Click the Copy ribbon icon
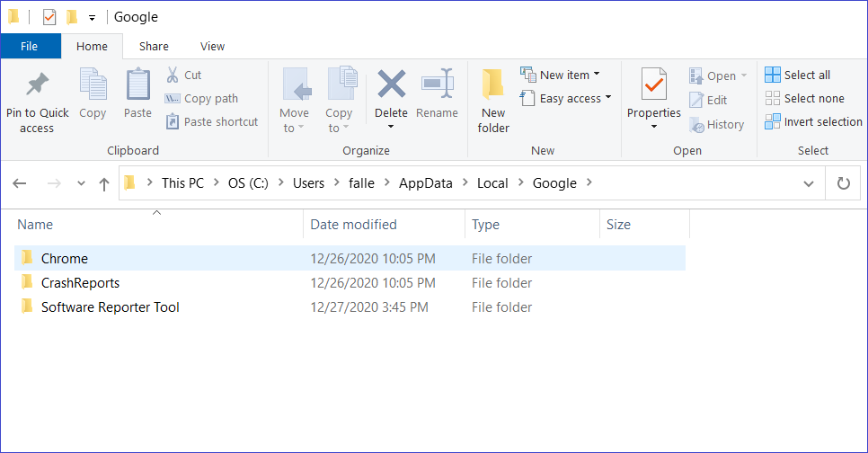The width and height of the screenshot is (868, 453). point(93,84)
